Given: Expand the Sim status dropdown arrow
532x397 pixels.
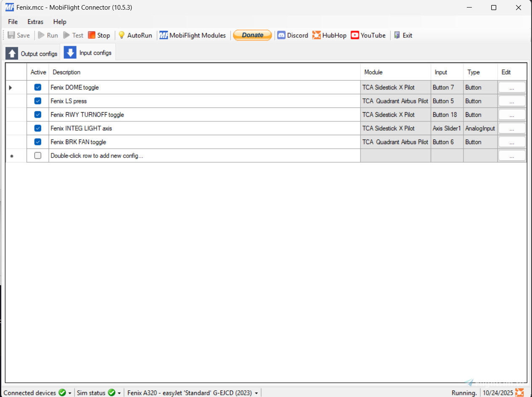Looking at the screenshot, I should [x=119, y=393].
